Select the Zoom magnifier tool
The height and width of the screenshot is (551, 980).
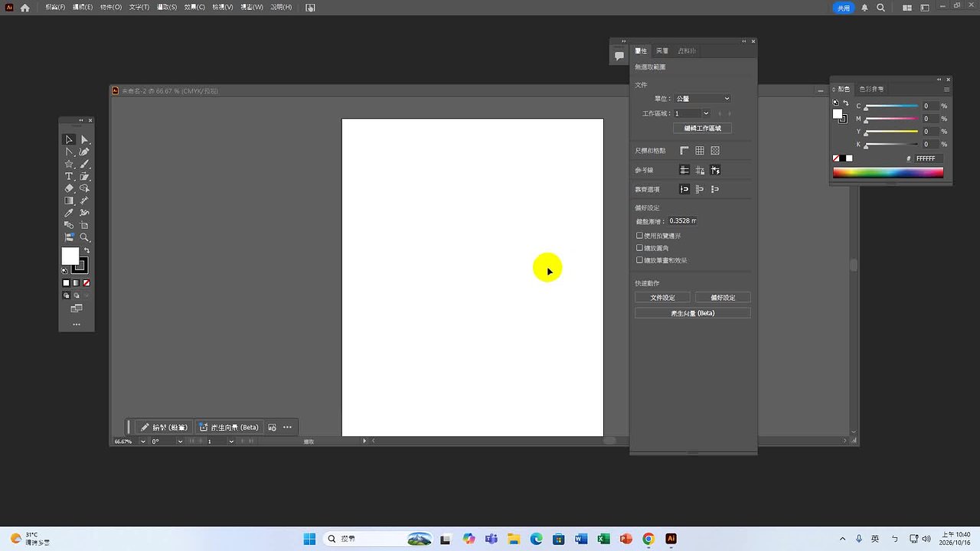(84, 237)
